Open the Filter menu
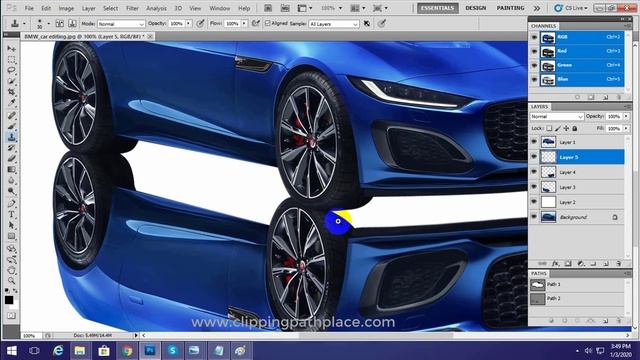This screenshot has width=640, height=360. 132,8
